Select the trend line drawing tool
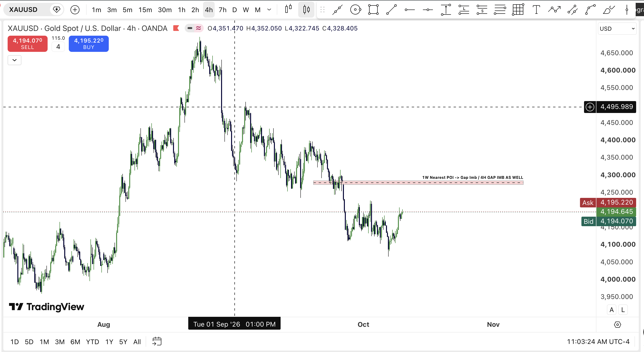The height and width of the screenshot is (352, 644). coord(337,10)
